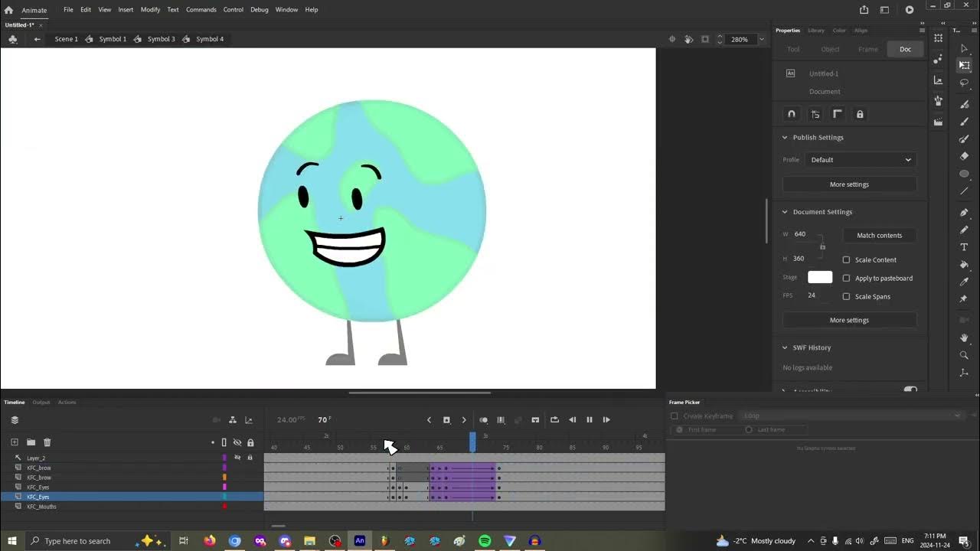Select the Paint Bucket tool
The width and height of the screenshot is (980, 551).
coord(964,265)
